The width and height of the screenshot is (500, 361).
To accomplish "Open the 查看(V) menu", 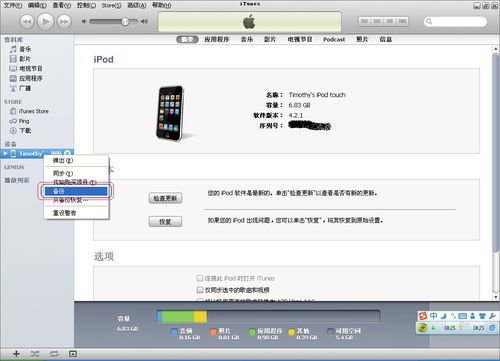I will (x=62, y=5).
